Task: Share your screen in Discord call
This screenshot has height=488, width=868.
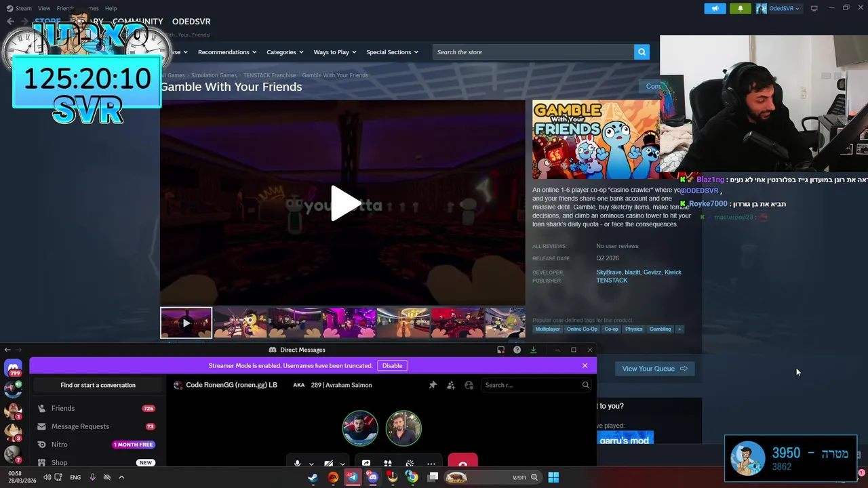Action: click(366, 464)
